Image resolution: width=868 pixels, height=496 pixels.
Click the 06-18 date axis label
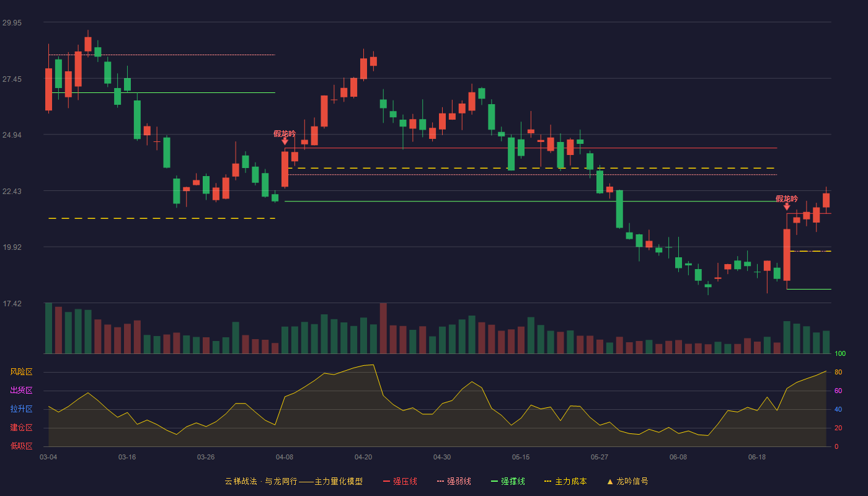click(x=757, y=457)
